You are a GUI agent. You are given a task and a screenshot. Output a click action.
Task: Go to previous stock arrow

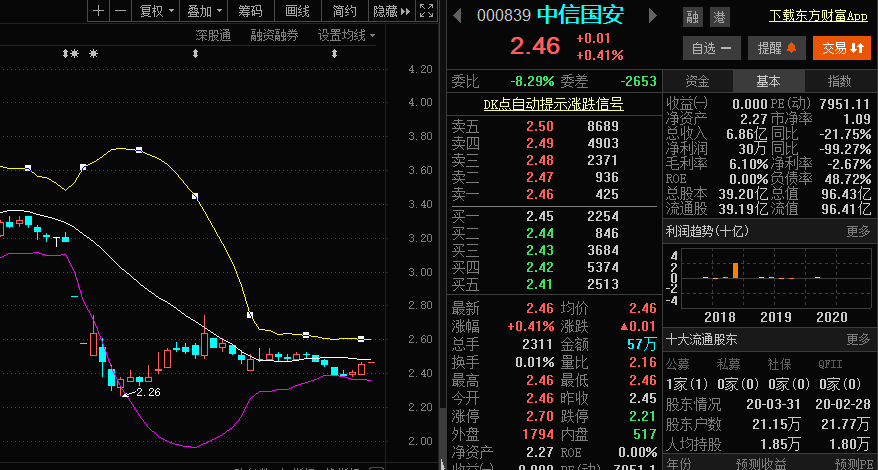[x=457, y=15]
